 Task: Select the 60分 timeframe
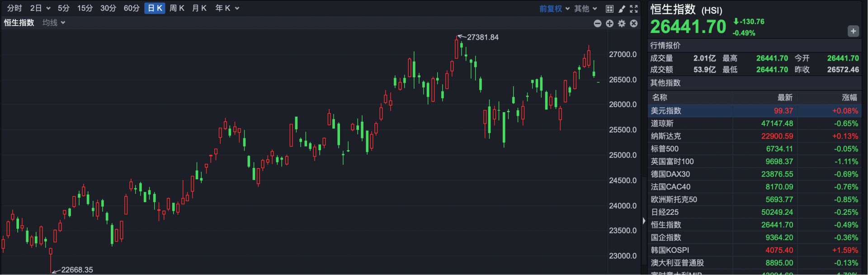[132, 8]
